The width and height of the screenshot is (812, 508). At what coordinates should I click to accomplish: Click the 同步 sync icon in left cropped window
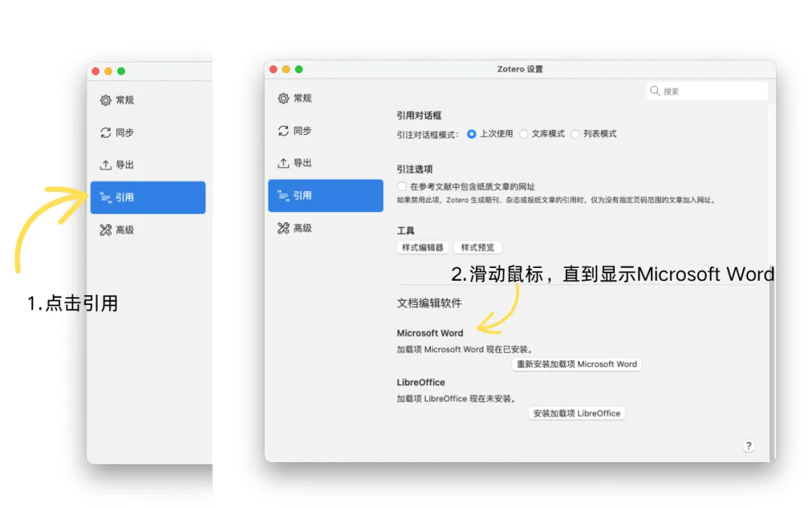click(x=106, y=132)
